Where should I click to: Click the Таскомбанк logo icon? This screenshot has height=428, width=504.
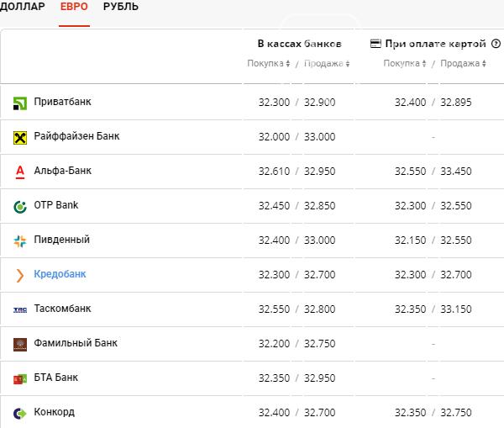(20, 310)
